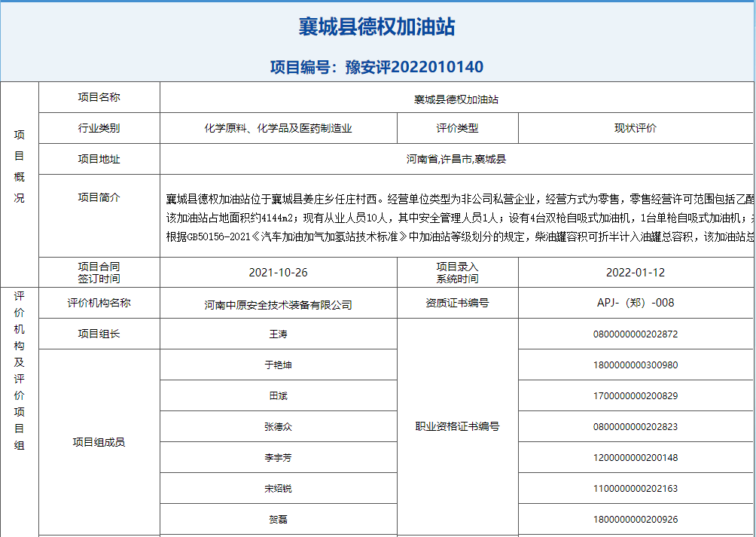Select the 现状评价 value cell

637,128
